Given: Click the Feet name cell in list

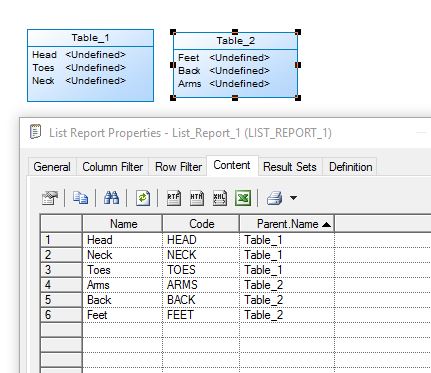Looking at the screenshot, I should 122,315.
